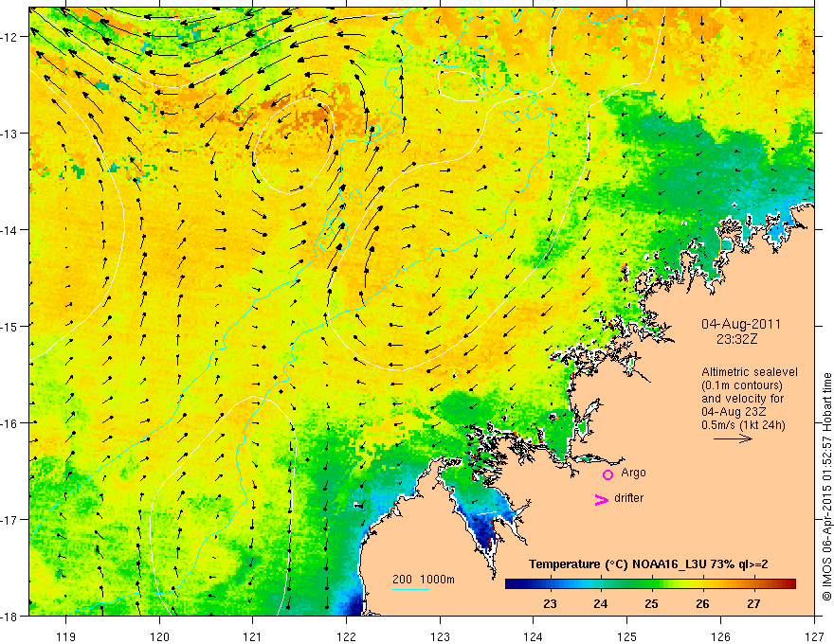Click the magenta drifter arrow legend marker
Image resolution: width=834 pixels, height=644 pixels.
(601, 499)
